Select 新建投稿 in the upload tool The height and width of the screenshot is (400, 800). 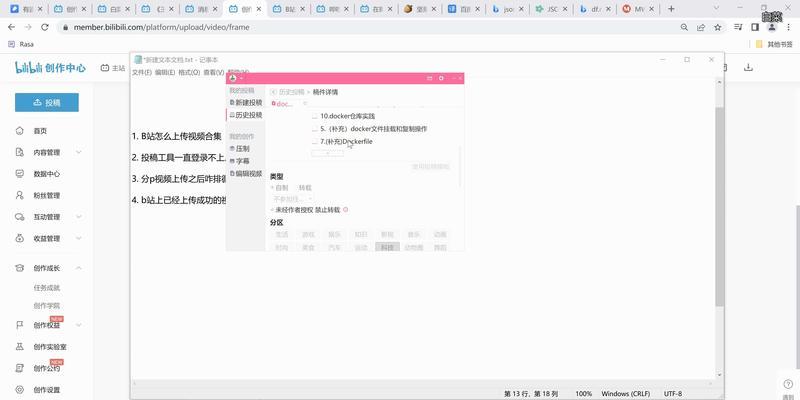(246, 103)
